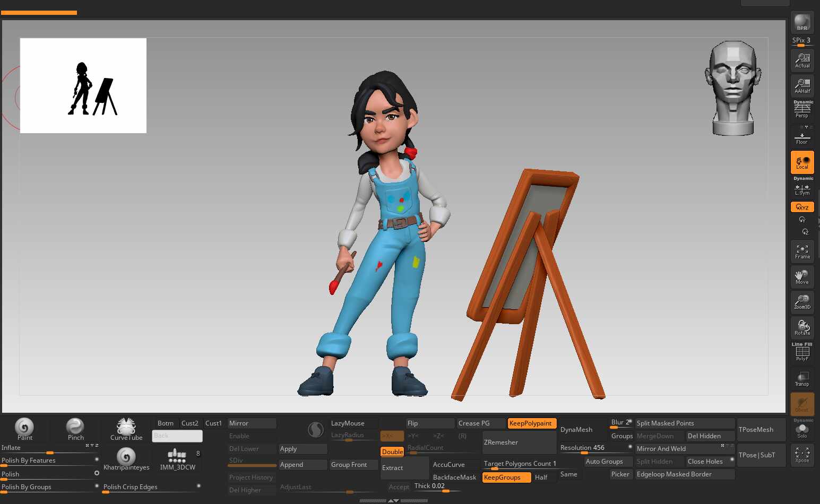Turn off Double for extract

click(392, 452)
